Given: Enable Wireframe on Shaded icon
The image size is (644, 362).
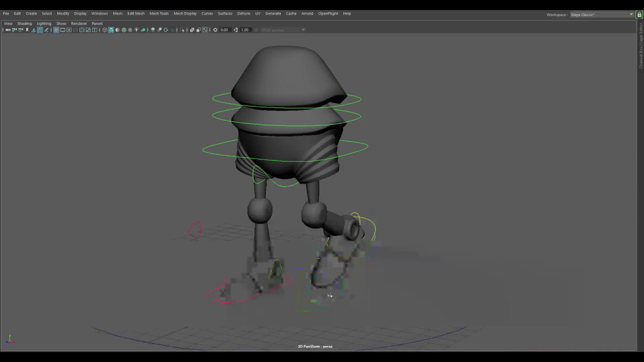Looking at the screenshot, I should pos(124,30).
